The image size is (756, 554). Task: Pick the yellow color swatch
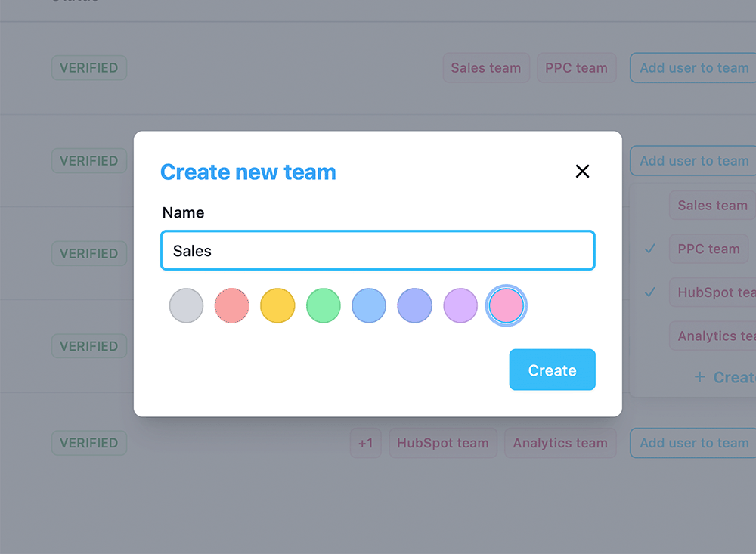pos(277,305)
